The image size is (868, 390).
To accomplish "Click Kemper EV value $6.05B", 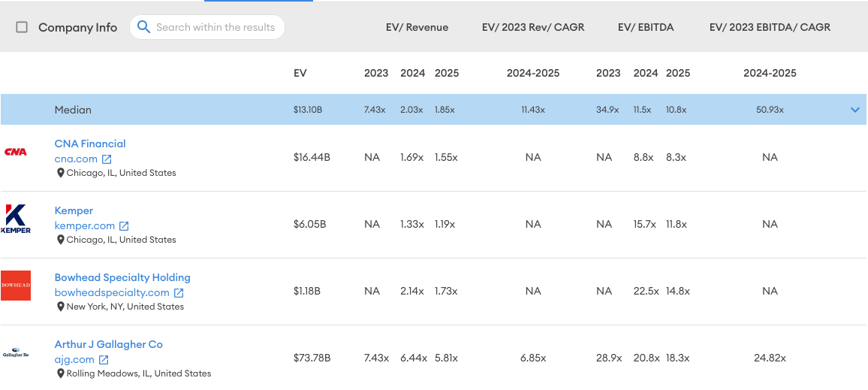I will click(x=309, y=225).
